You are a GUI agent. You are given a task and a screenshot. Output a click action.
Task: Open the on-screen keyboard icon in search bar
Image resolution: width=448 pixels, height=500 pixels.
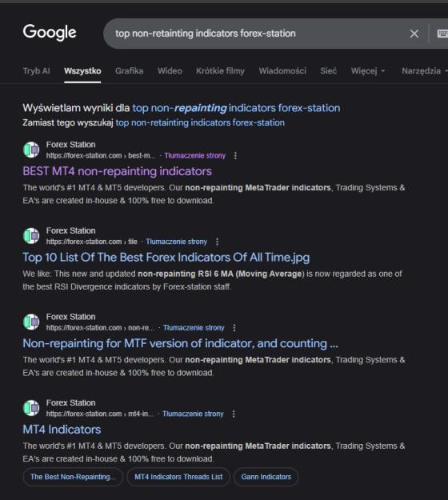pos(442,34)
